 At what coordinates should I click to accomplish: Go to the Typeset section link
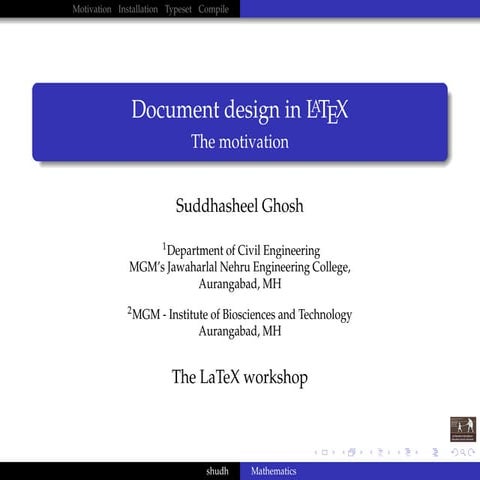point(178,9)
